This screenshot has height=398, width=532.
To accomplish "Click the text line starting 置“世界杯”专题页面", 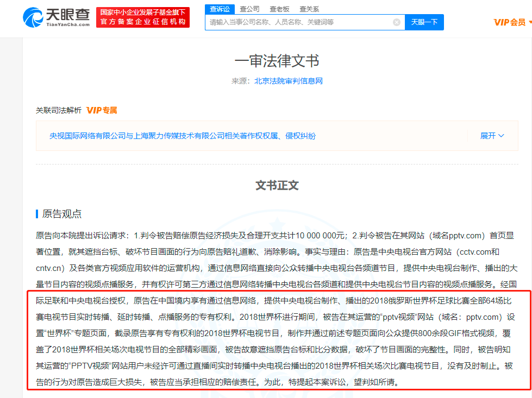I will pos(273,333).
